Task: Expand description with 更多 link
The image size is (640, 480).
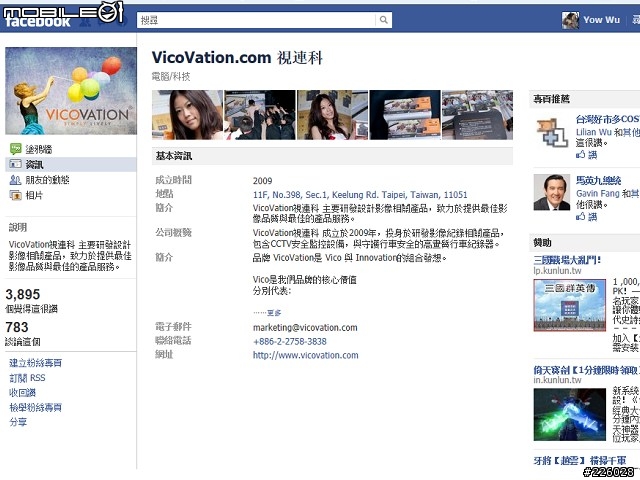Action: point(274,313)
